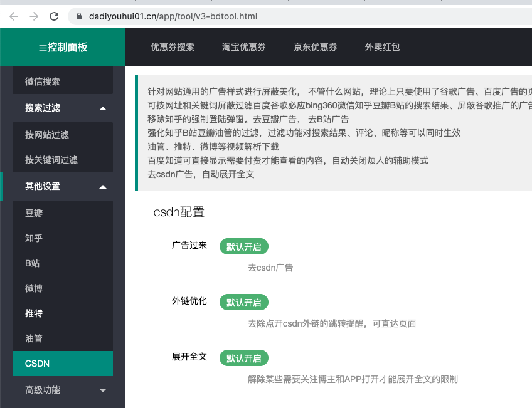Open the 外卖红包 page
Image resolution: width=532 pixels, height=408 pixels.
[382, 47]
